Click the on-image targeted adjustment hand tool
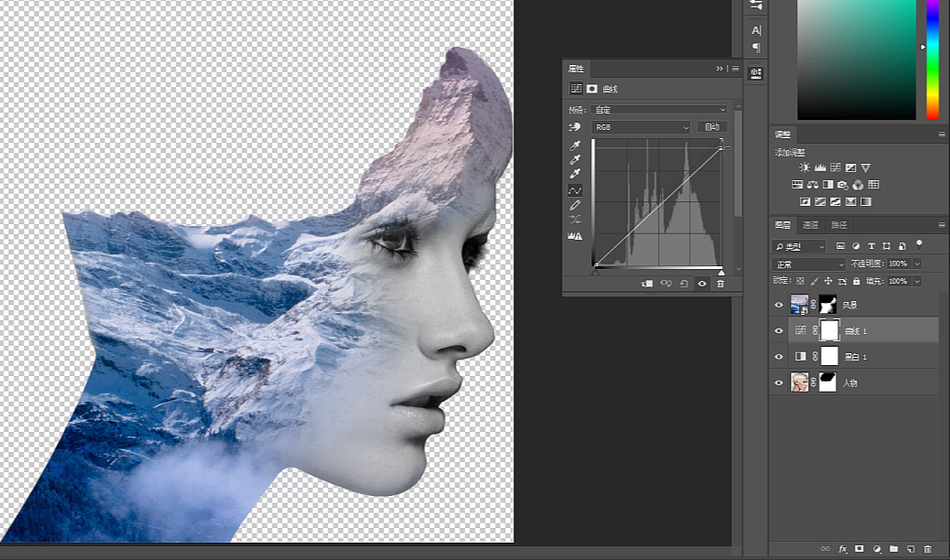The width and height of the screenshot is (950, 560). [575, 127]
